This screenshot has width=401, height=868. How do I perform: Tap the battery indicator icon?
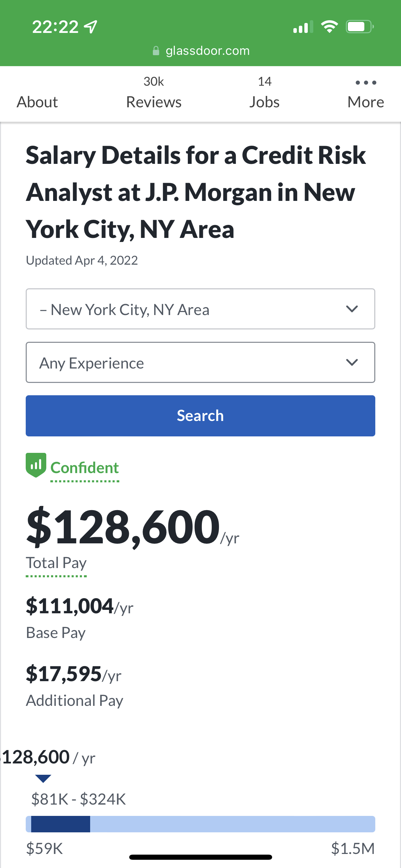(359, 26)
